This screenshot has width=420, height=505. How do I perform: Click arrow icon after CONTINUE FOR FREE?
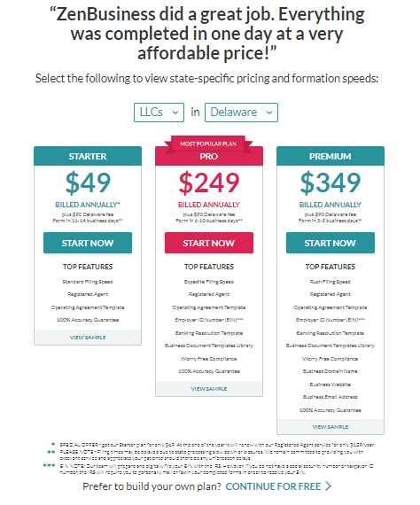[x=328, y=486]
